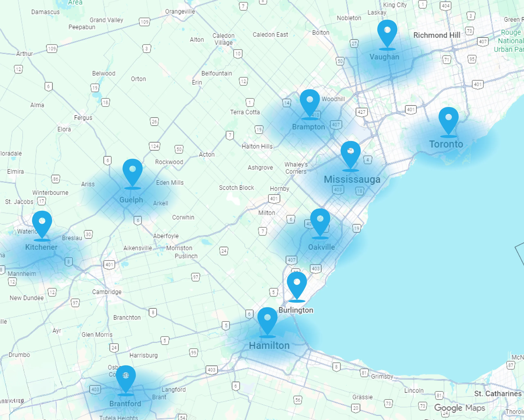This screenshot has width=524, height=420.
Task: Click the Brampton location pin
Action: click(310, 102)
